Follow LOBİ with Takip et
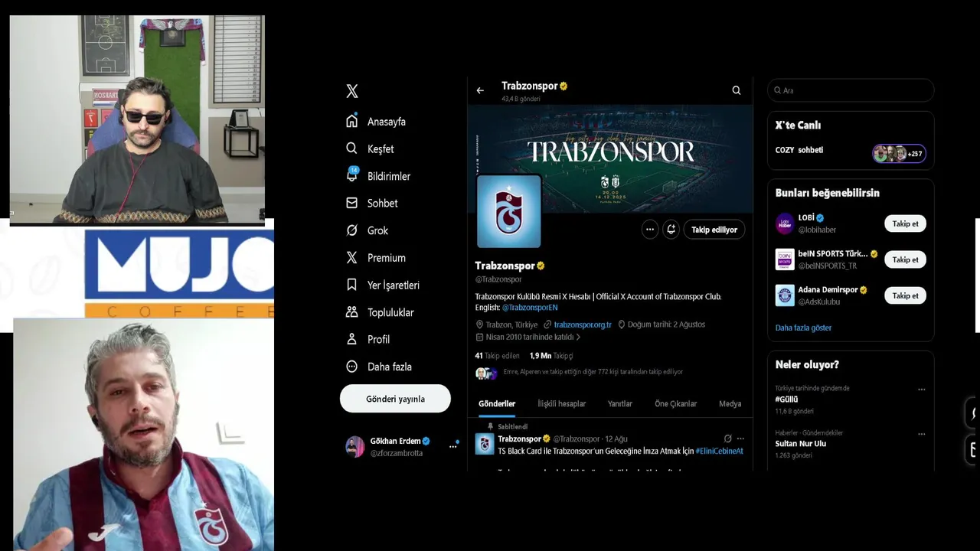980x551 pixels. click(905, 223)
